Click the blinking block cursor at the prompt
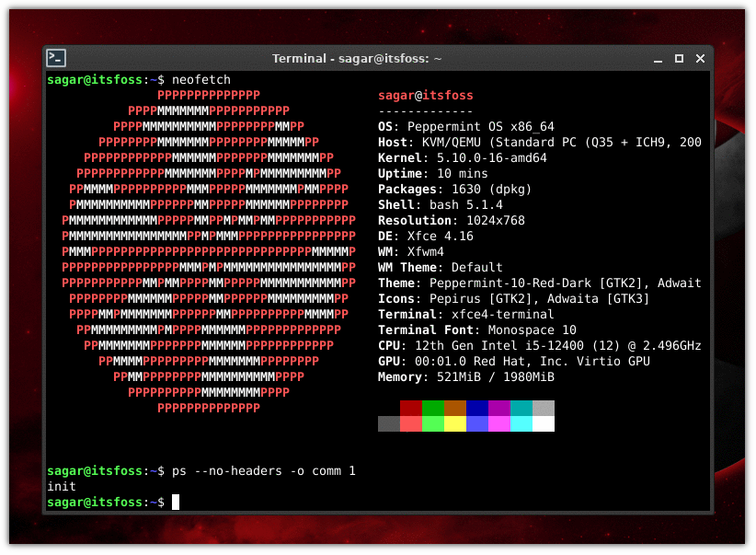756x555 pixels. pos(175,502)
